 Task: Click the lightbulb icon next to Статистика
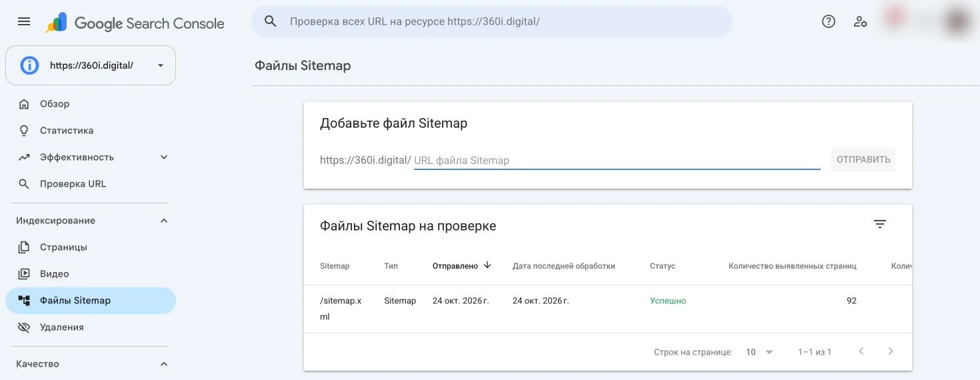pos(24,131)
